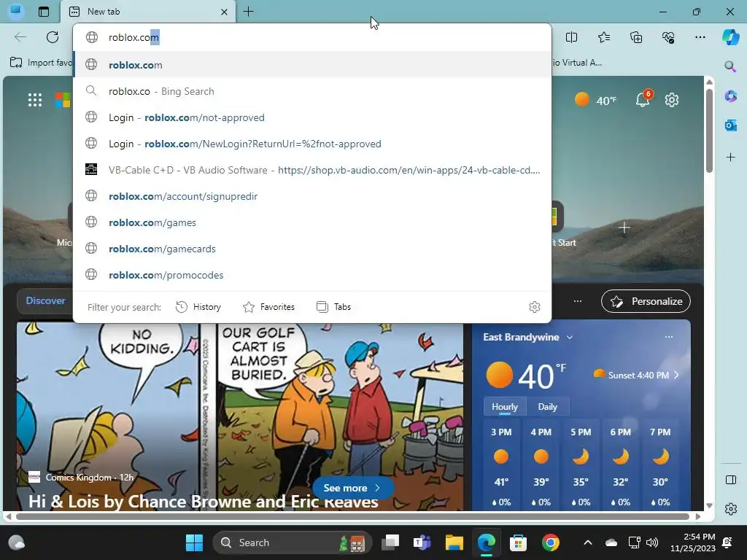Select the roblox.com/NewLogin ReturnUrl suggestion
This screenshot has height=560, width=747.
click(x=312, y=144)
